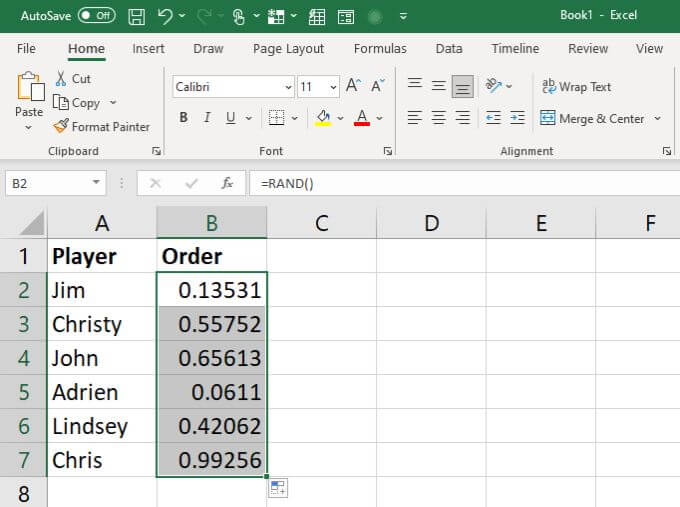Toggle Bold formatting
The width and height of the screenshot is (680, 507).
(x=183, y=117)
